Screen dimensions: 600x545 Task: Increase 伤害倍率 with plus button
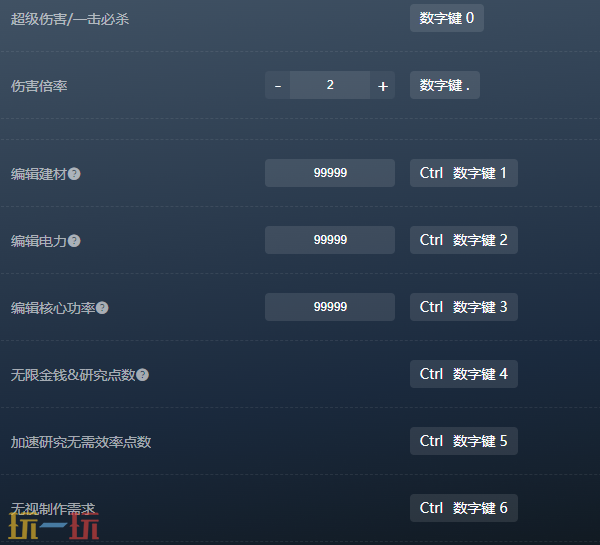pos(382,85)
